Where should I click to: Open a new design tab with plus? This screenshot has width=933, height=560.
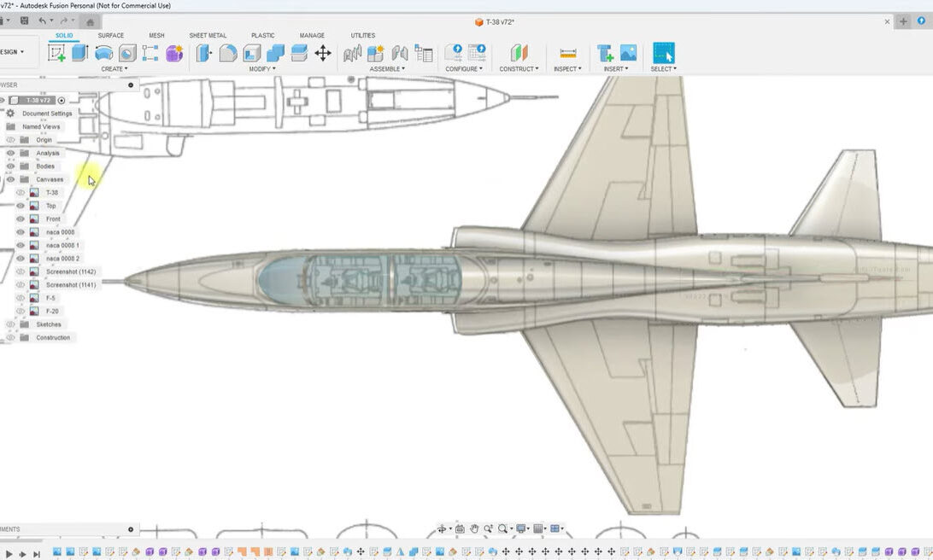click(903, 21)
